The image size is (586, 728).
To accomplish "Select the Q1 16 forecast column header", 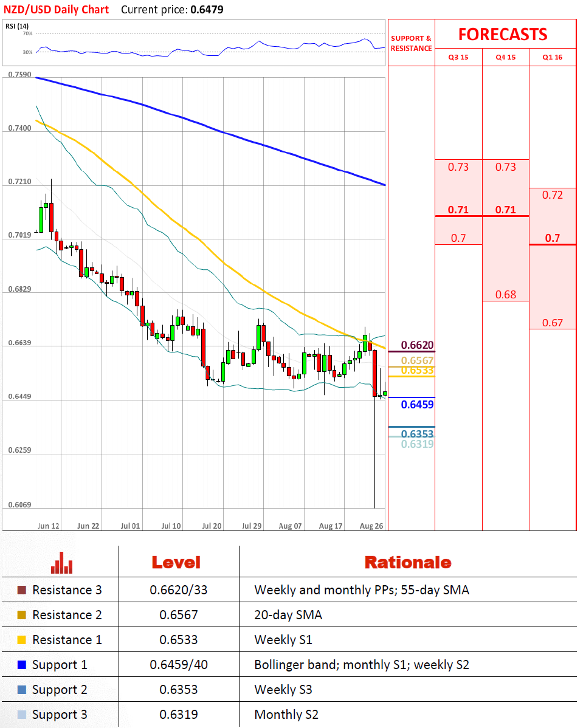I will click(553, 58).
